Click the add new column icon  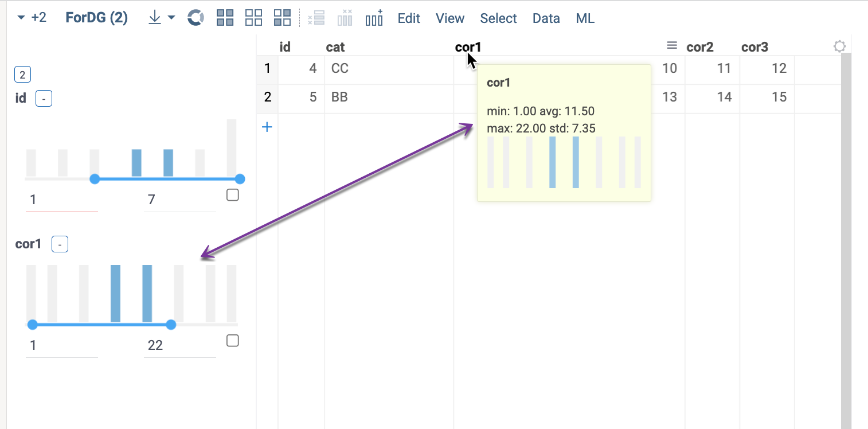coord(374,18)
